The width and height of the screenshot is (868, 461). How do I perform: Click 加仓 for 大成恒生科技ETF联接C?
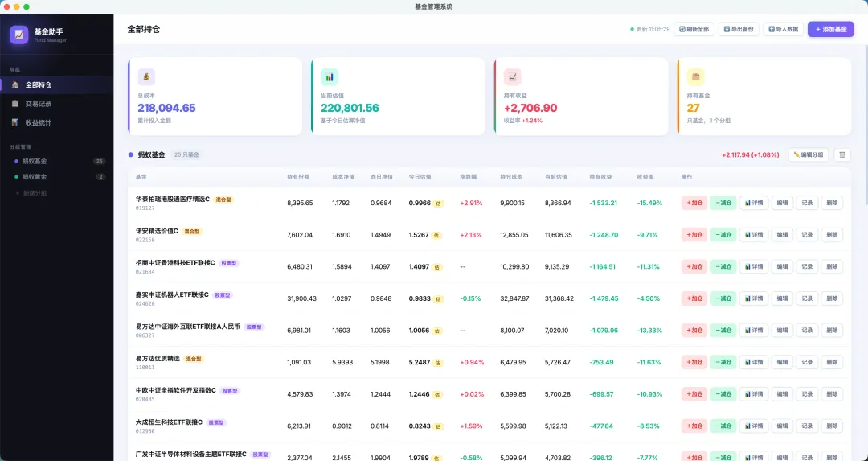(694, 426)
